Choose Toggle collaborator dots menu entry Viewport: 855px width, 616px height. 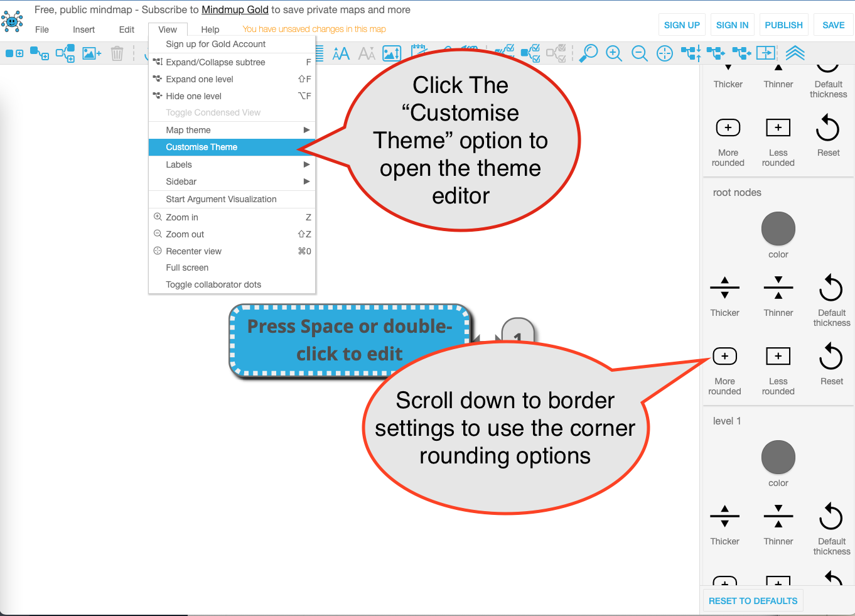pos(232,284)
